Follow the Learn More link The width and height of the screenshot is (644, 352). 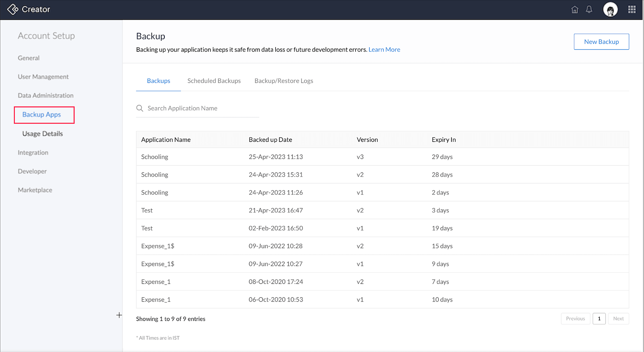(x=384, y=49)
